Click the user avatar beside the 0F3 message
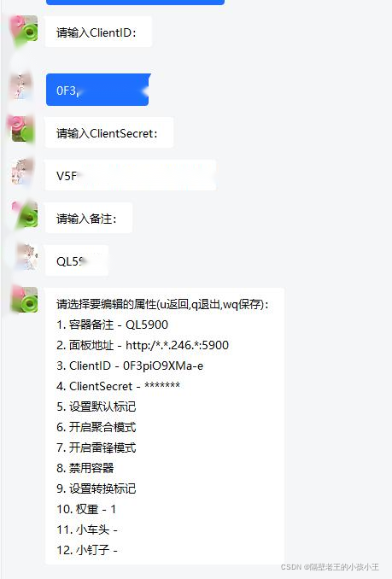 (x=22, y=87)
